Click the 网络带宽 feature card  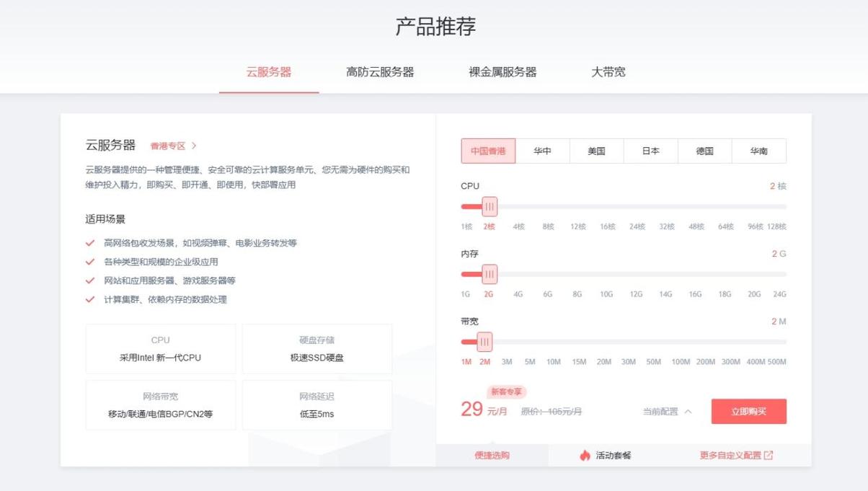161,405
